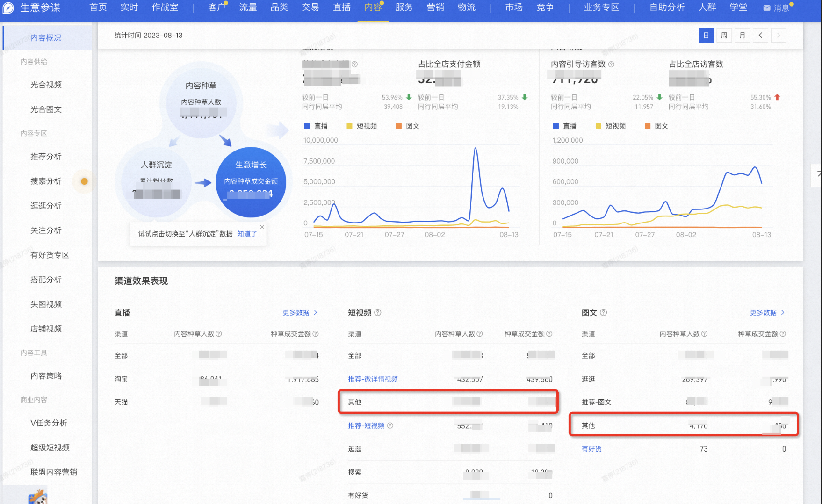
Task: Click 统计时间 2023-08-13 date text
Action: click(x=149, y=36)
